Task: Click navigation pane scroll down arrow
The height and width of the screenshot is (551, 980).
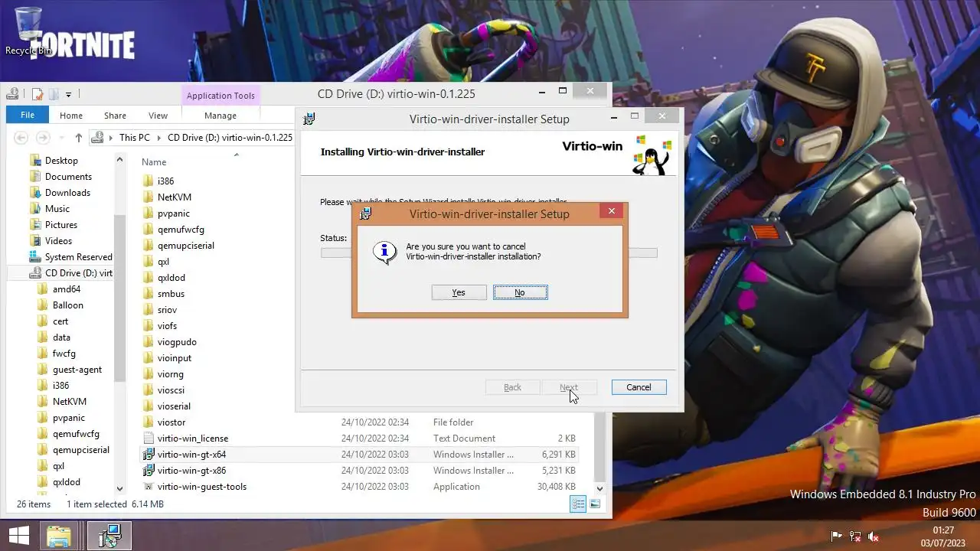Action: [x=119, y=488]
